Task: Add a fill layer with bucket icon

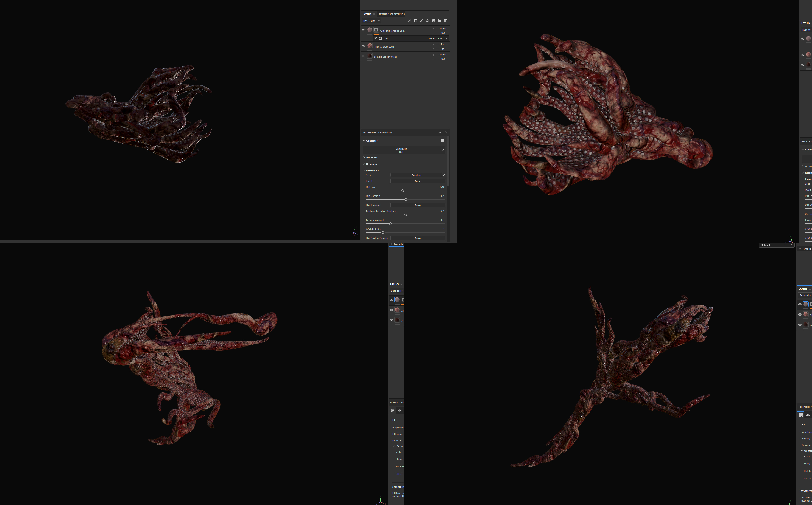Action: click(x=428, y=21)
